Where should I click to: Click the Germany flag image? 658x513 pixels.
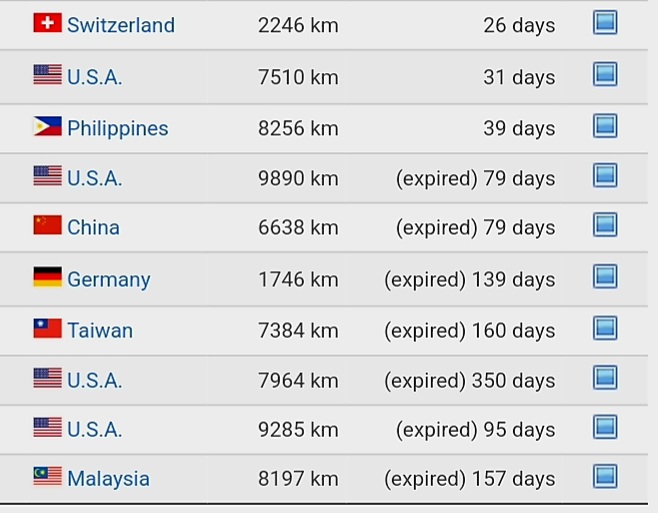pos(47,277)
